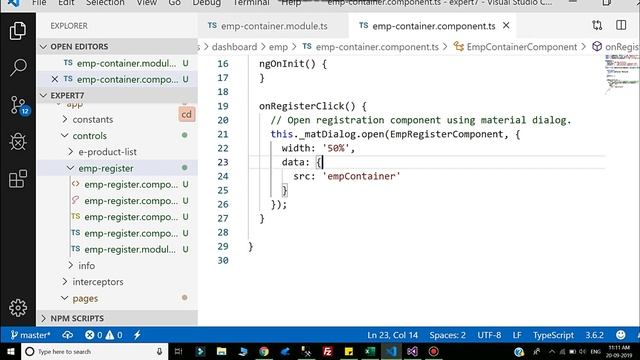Viewport: 640px width, 360px height.
Task: Open the Terminal menu
Action: [251, 3]
